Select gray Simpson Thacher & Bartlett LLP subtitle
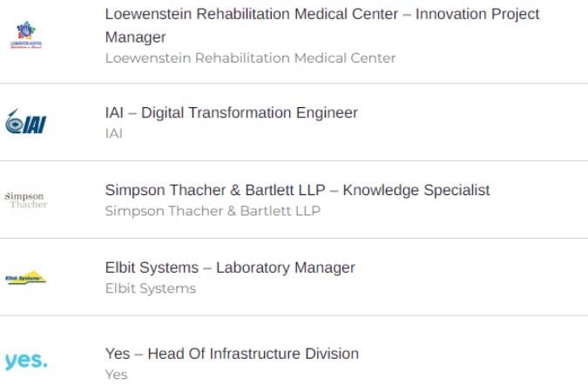This screenshot has width=588, height=392. tap(213, 211)
